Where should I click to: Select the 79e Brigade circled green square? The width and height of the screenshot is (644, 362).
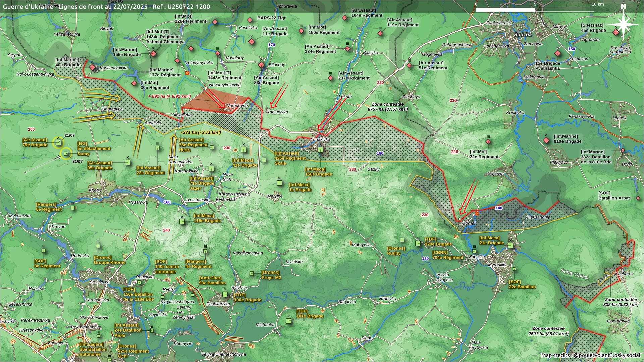[58, 143]
